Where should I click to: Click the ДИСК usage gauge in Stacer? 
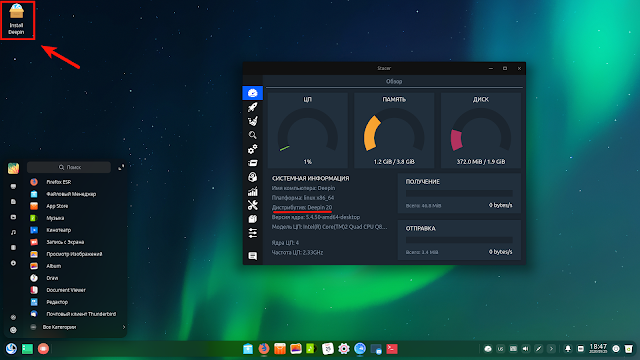click(x=481, y=130)
